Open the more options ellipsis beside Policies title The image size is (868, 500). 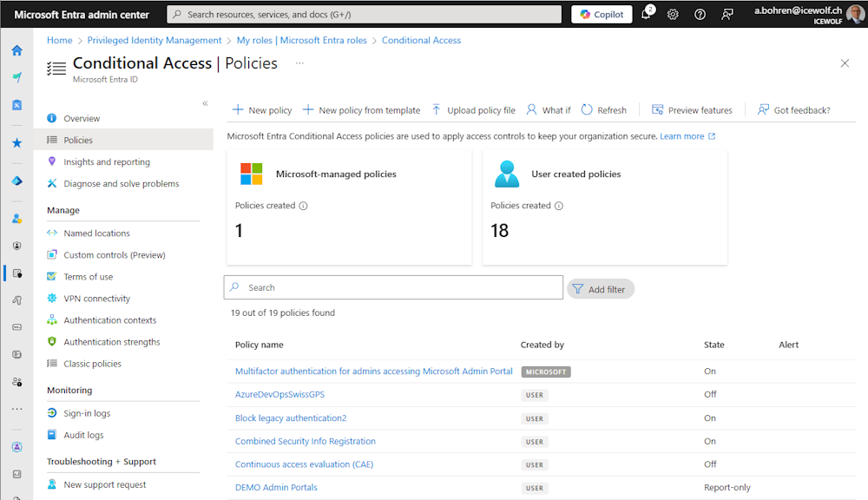[299, 63]
